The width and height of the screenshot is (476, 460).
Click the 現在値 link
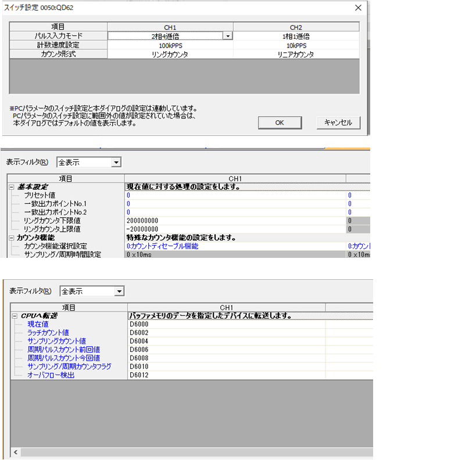[x=38, y=324]
